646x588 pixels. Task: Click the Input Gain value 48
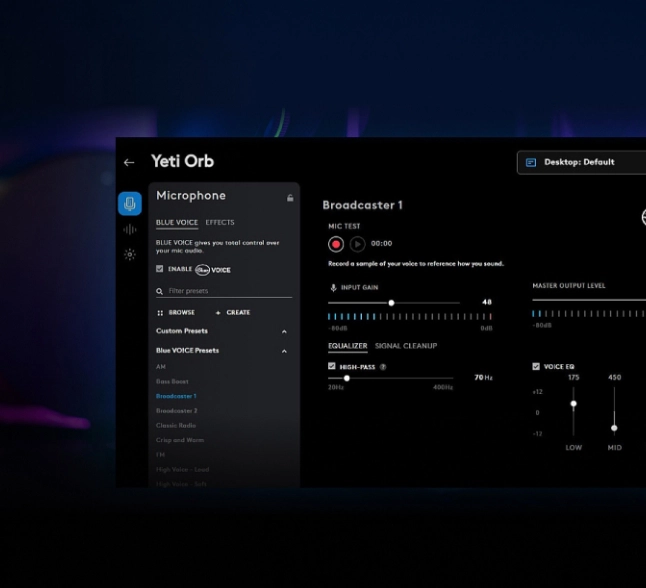tap(487, 302)
